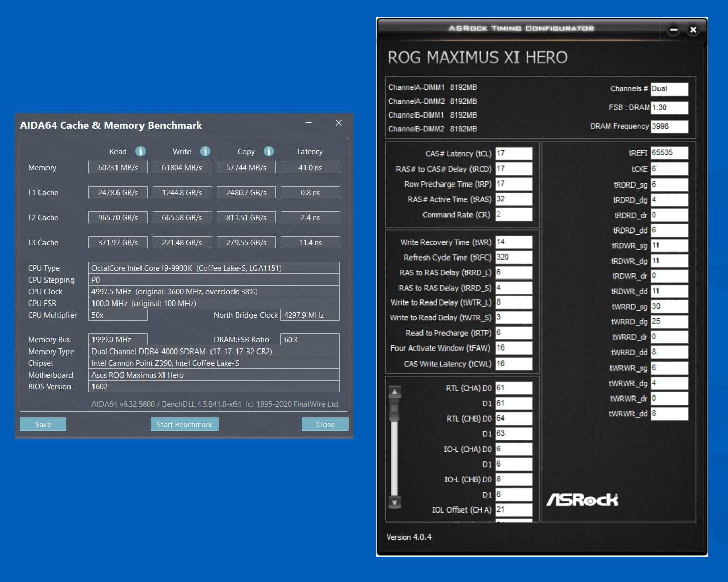Click the Motherboard Asus ROG Maximus XI Hero row
The height and width of the screenshot is (582, 728).
click(x=214, y=375)
